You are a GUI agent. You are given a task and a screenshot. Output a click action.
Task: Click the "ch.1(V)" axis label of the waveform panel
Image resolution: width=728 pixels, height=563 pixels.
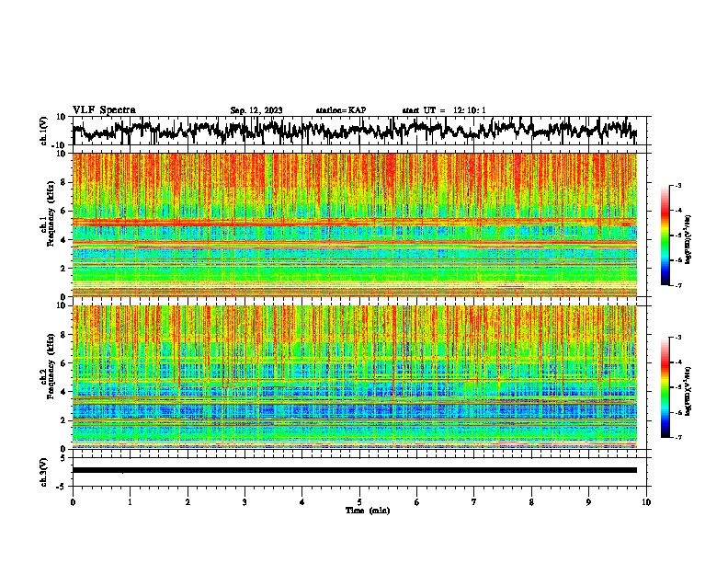(x=44, y=131)
